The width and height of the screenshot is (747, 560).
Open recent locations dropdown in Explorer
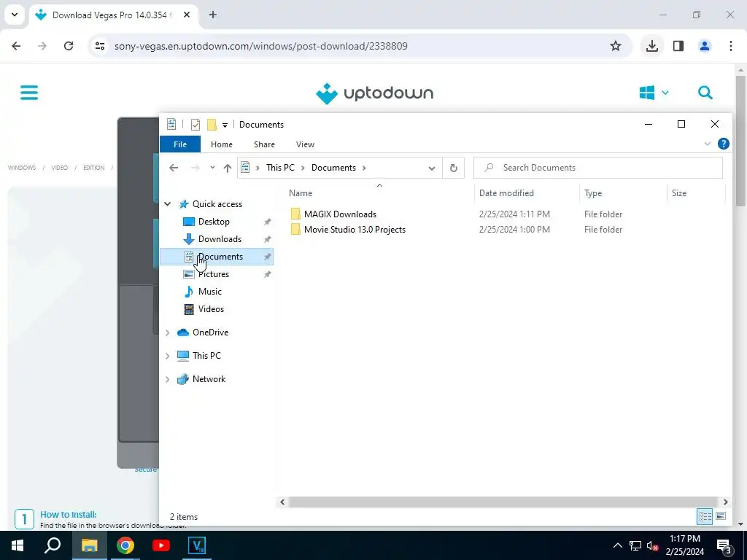coord(212,168)
